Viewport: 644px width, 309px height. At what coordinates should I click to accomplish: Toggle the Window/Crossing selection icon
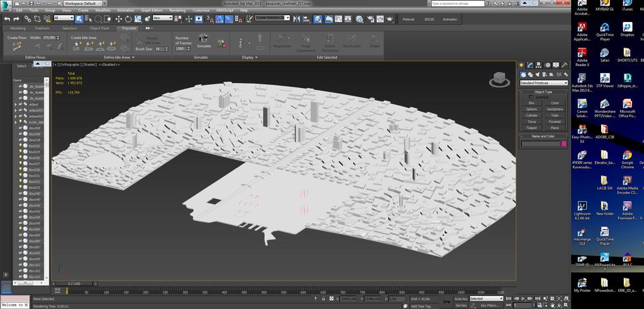tap(108, 19)
